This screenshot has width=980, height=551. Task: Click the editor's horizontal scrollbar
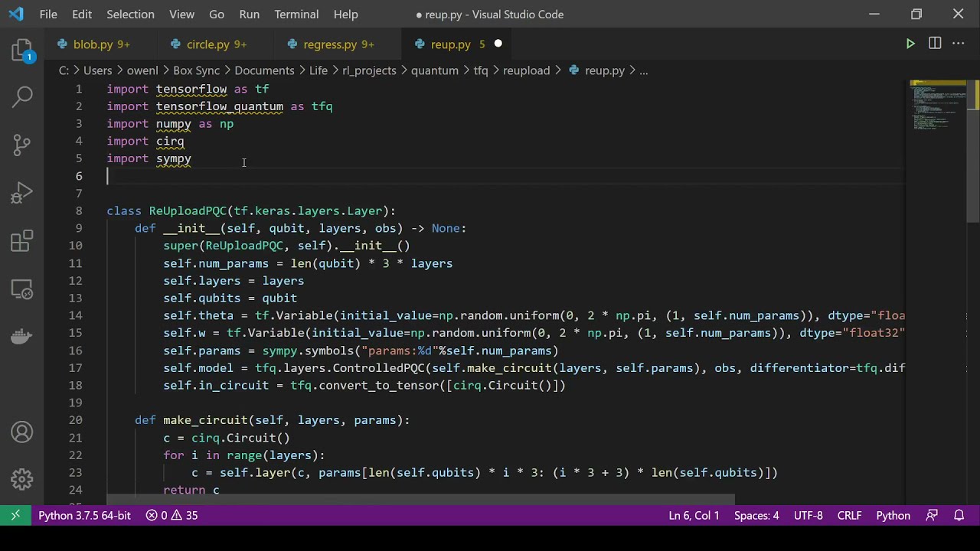(x=420, y=501)
